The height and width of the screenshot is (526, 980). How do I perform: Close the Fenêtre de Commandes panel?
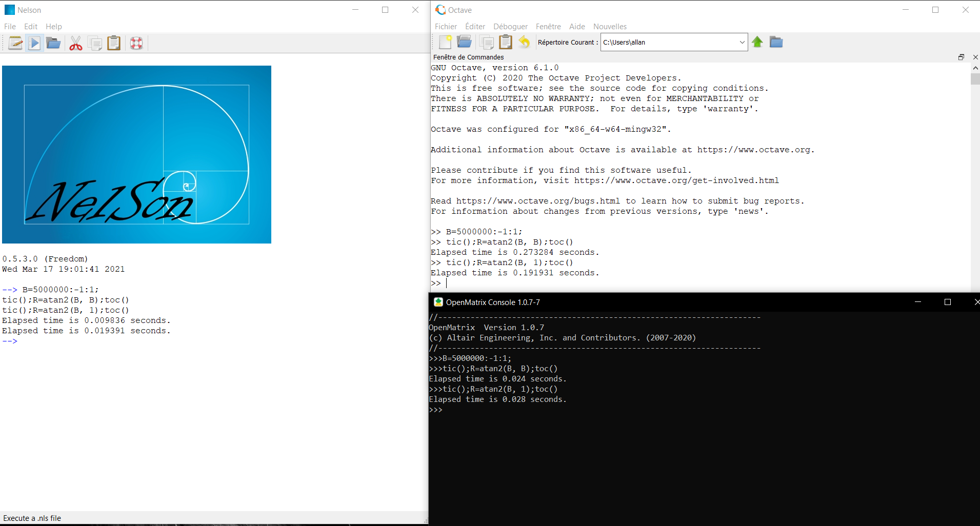coord(975,57)
